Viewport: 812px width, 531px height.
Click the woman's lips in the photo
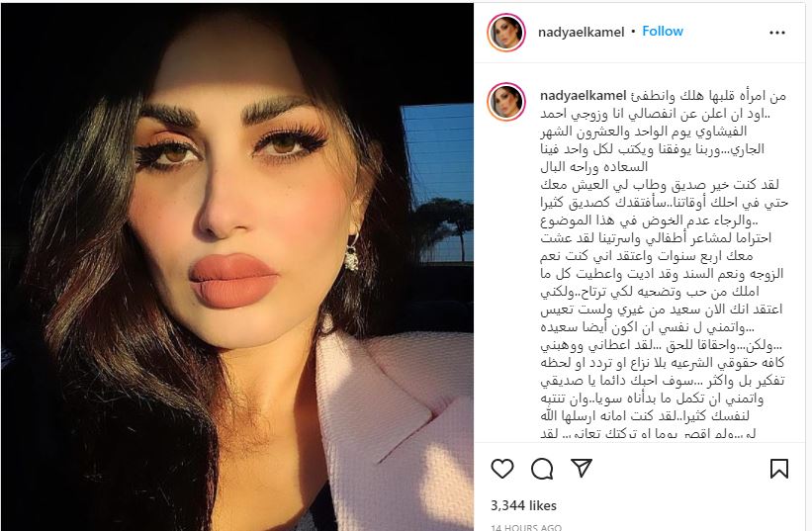[233, 280]
